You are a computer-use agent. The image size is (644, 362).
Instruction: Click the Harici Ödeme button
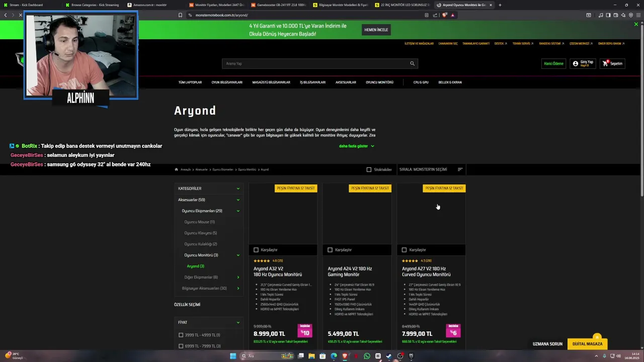(554, 63)
